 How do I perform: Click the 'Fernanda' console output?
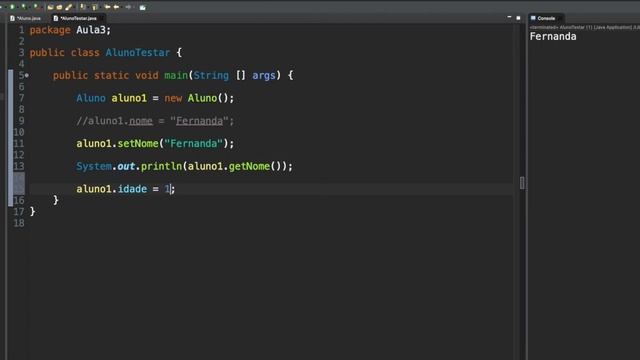(x=553, y=37)
